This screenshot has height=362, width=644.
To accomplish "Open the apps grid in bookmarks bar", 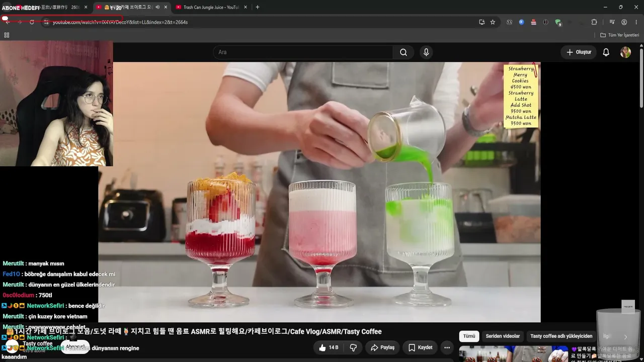I will [x=7, y=35].
